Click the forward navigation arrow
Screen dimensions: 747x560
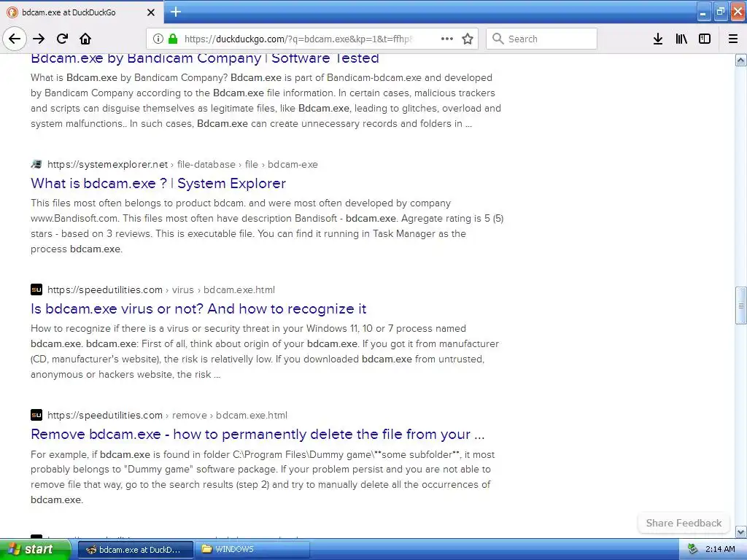[x=39, y=39]
